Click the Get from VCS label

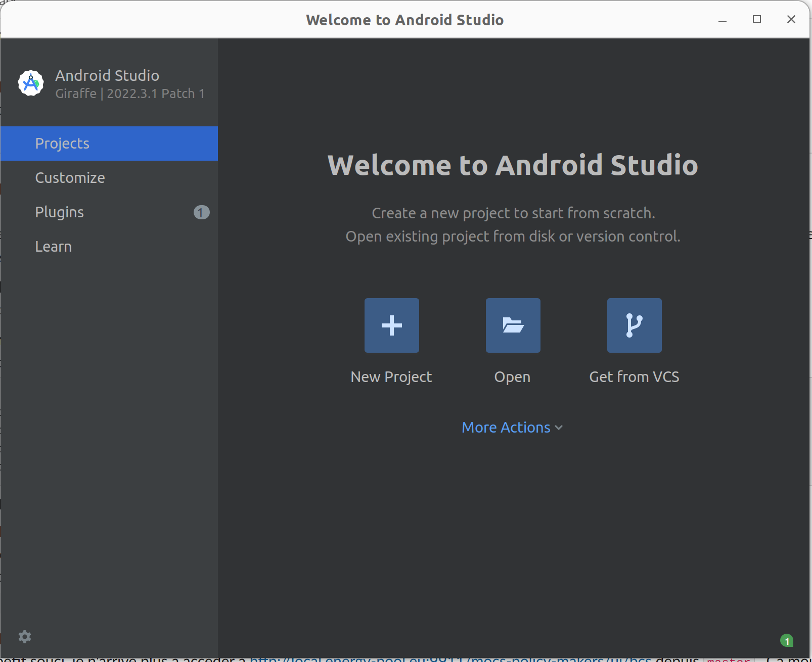click(x=635, y=377)
